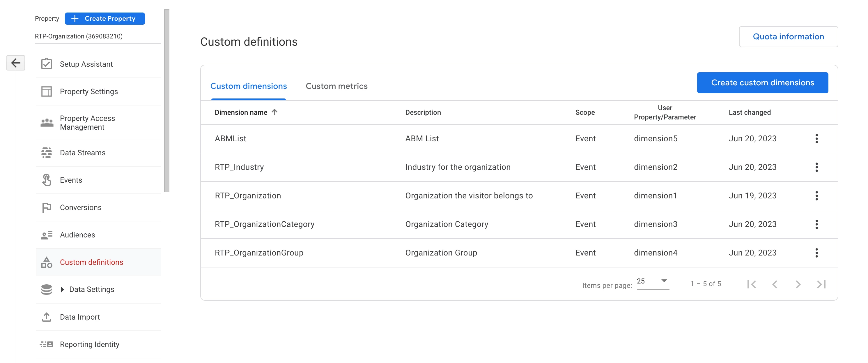
Task: Open three-dot menu for ABMList row
Action: [816, 138]
